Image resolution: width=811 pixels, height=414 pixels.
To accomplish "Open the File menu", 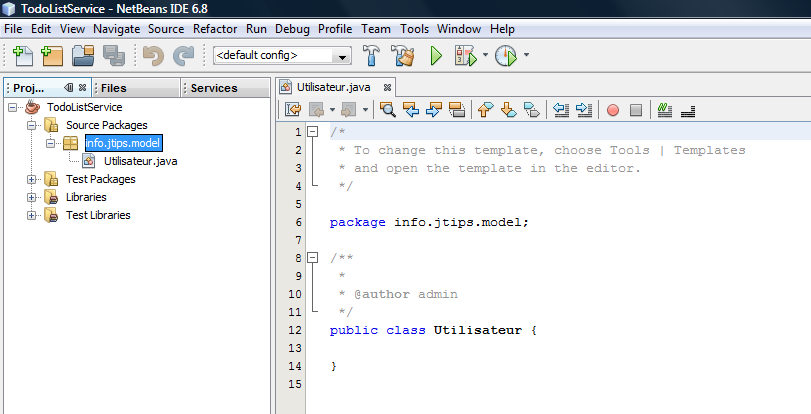I will (x=13, y=29).
